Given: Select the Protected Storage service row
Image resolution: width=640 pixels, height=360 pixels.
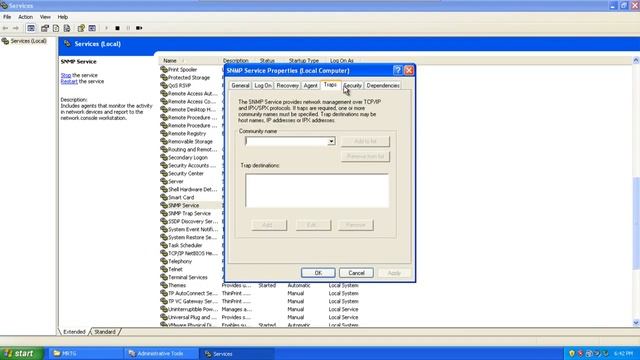Looking at the screenshot, I should pos(189,78).
